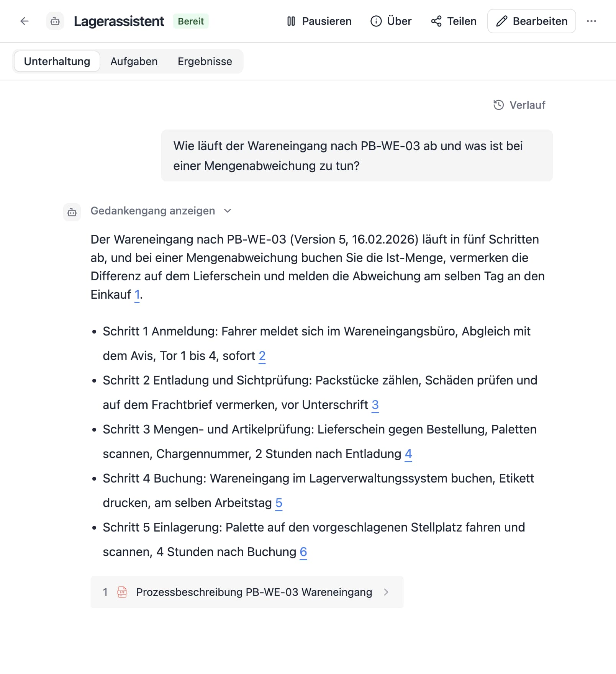616x674 pixels.
Task: Click the bot icon beside the answer
Action: point(72,212)
